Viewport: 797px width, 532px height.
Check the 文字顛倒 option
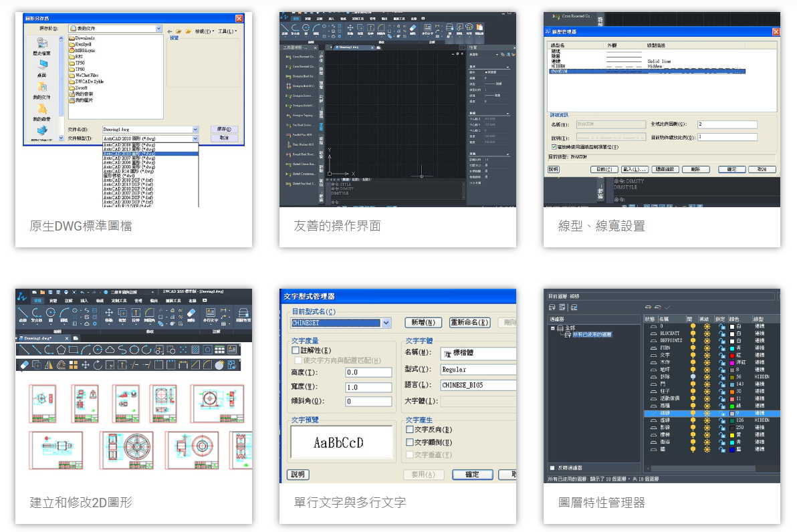[410, 442]
